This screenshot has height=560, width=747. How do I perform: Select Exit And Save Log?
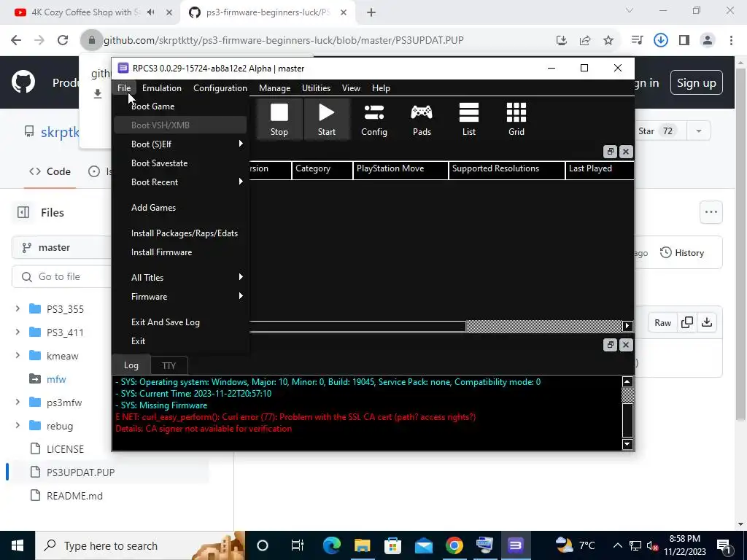pos(181,322)
